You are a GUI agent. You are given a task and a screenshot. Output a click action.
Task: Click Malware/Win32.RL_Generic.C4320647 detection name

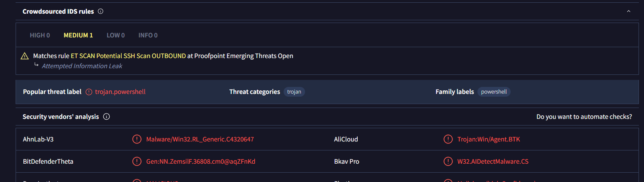click(200, 139)
